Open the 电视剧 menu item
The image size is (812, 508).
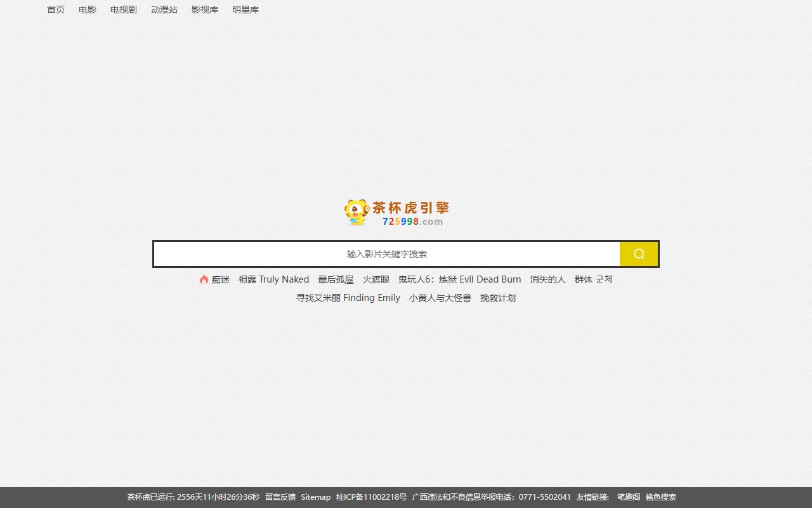[x=124, y=10]
